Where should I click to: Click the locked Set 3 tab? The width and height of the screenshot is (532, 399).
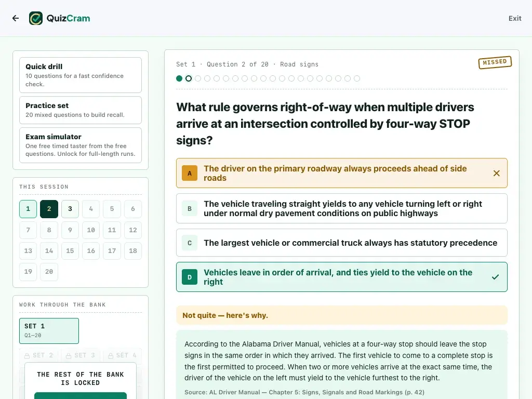click(81, 355)
